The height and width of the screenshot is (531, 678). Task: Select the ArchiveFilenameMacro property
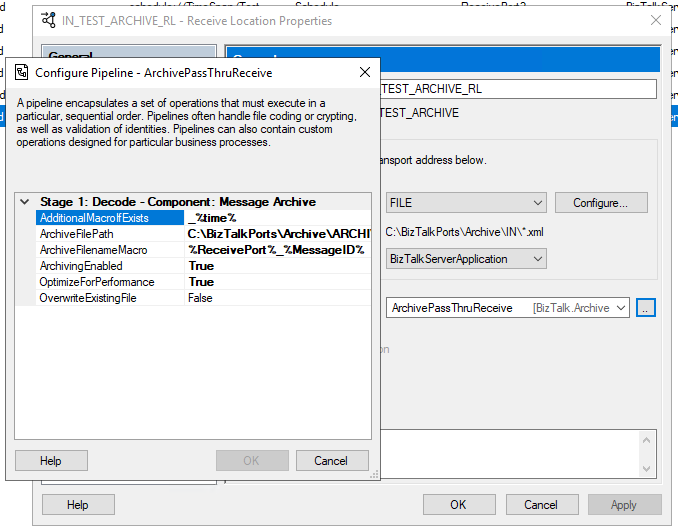[110, 250]
